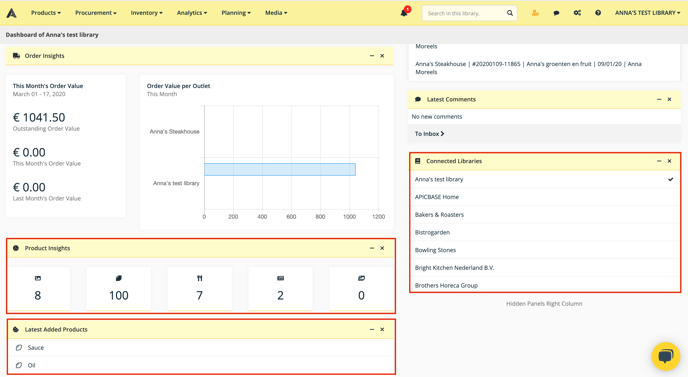Open the Analytics menu

[x=192, y=13]
